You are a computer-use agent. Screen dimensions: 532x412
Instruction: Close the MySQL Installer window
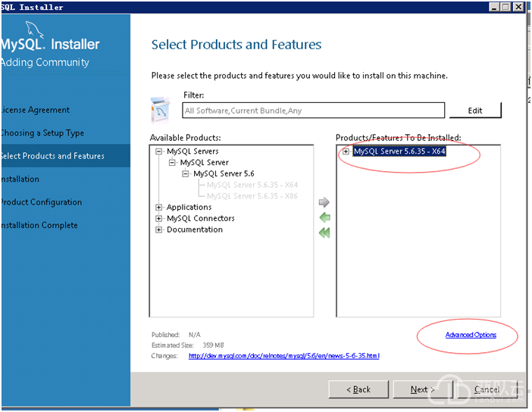518,7
